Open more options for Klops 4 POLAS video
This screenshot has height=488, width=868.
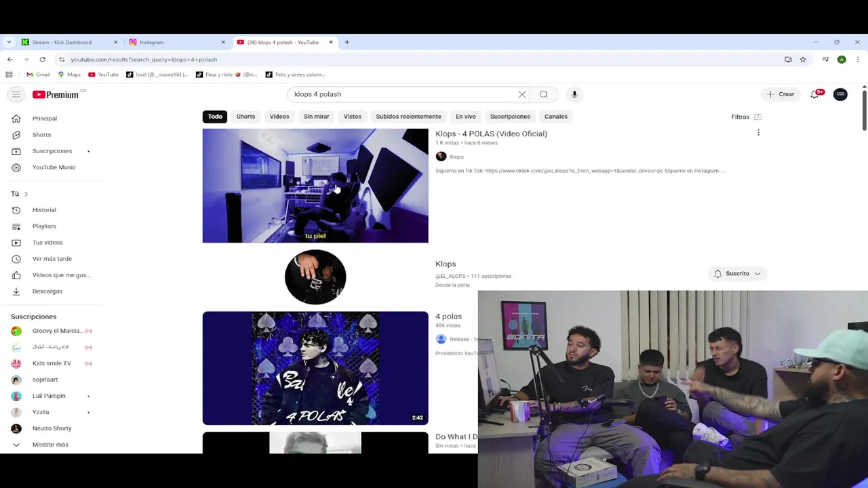point(758,133)
